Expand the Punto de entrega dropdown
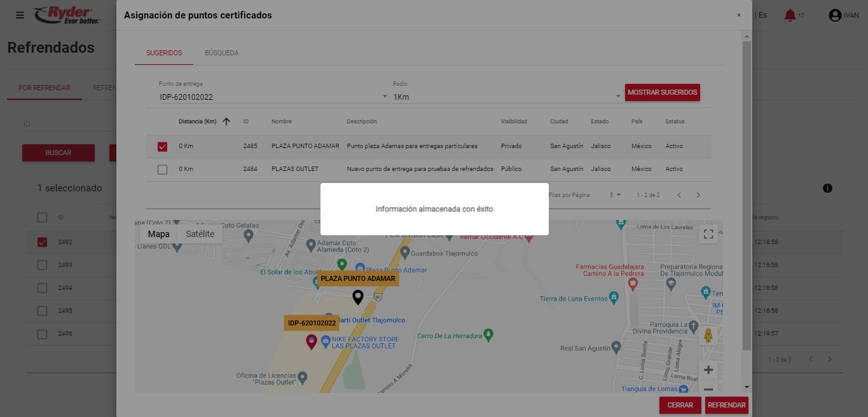 (384, 97)
